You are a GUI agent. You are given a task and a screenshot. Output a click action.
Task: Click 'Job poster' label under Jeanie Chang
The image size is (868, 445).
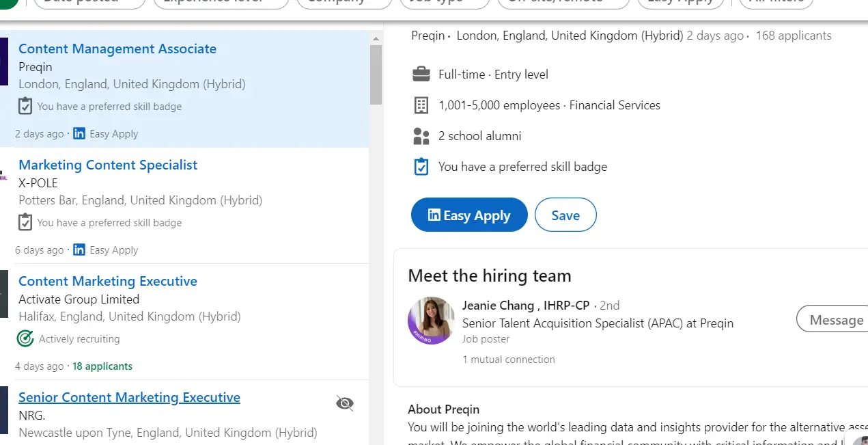point(486,339)
